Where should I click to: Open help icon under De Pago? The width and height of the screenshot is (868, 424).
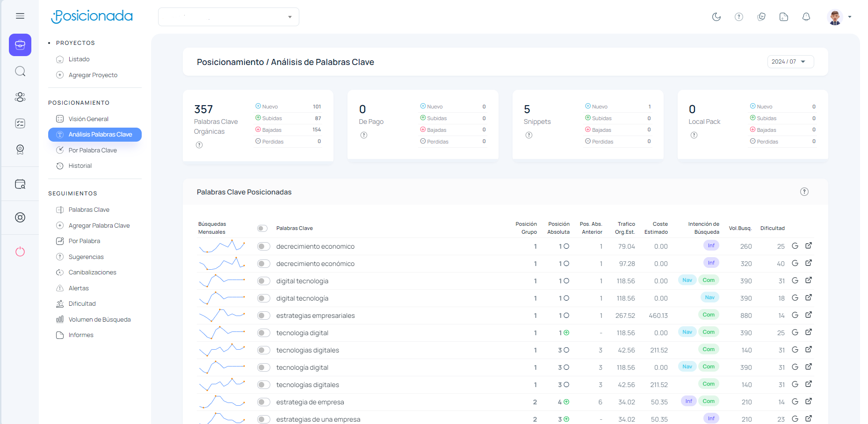tap(364, 135)
